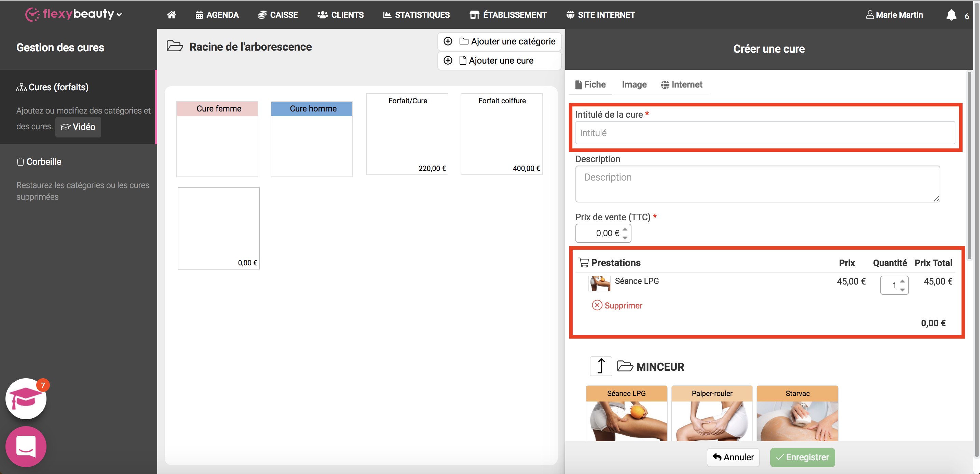The height and width of the screenshot is (474, 980).
Task: Open the CAISSE menu
Action: click(x=278, y=15)
